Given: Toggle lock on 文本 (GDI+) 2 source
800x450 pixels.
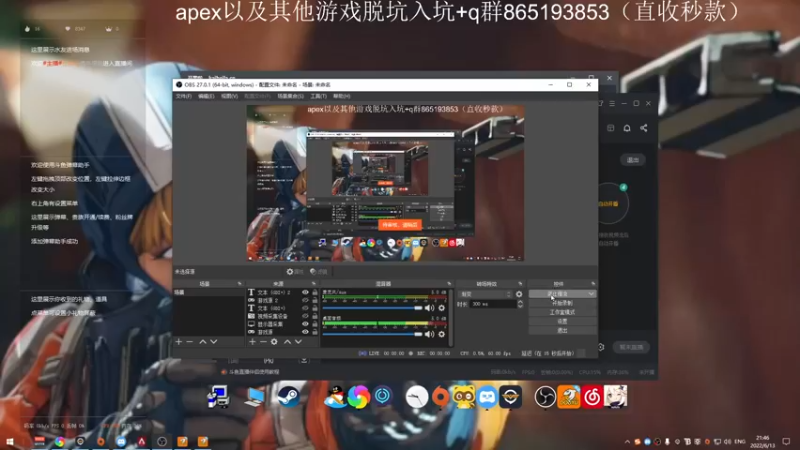Looking at the screenshot, I should pos(315,292).
